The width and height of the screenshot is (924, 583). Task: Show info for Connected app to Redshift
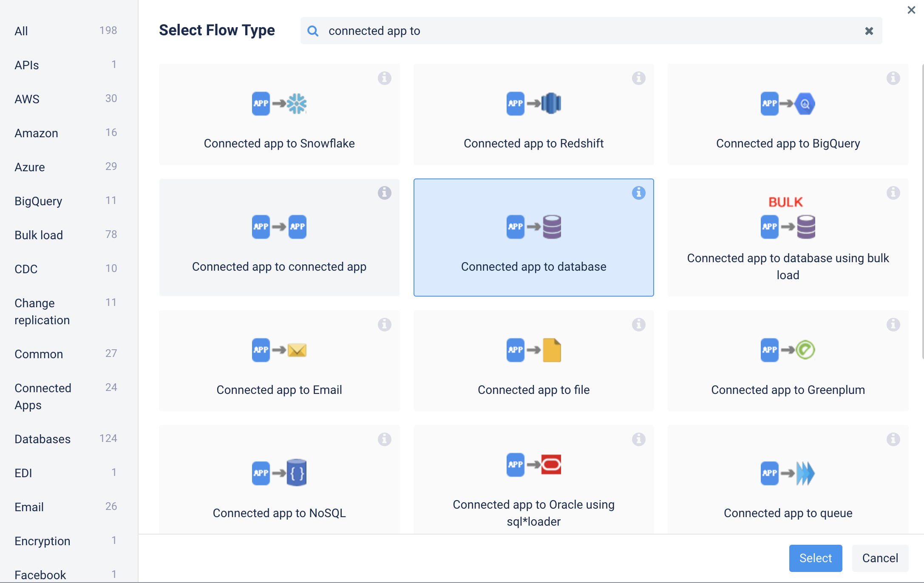[638, 78]
